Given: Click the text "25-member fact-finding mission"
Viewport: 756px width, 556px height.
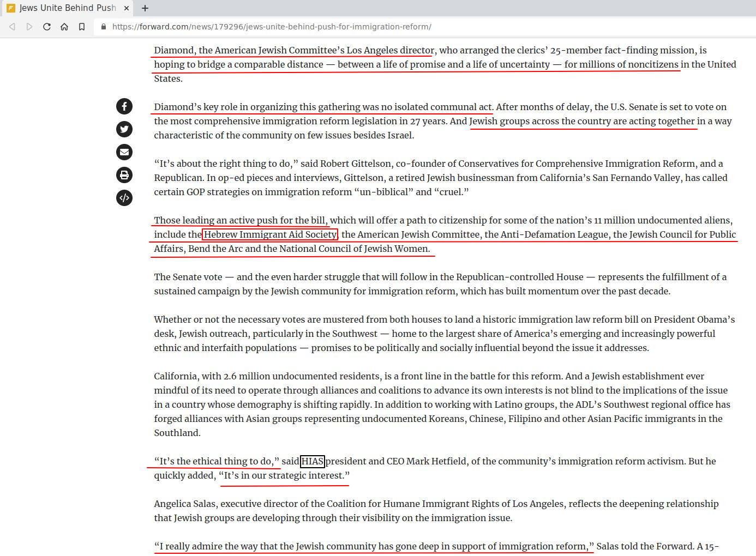Looking at the screenshot, I should point(622,50).
